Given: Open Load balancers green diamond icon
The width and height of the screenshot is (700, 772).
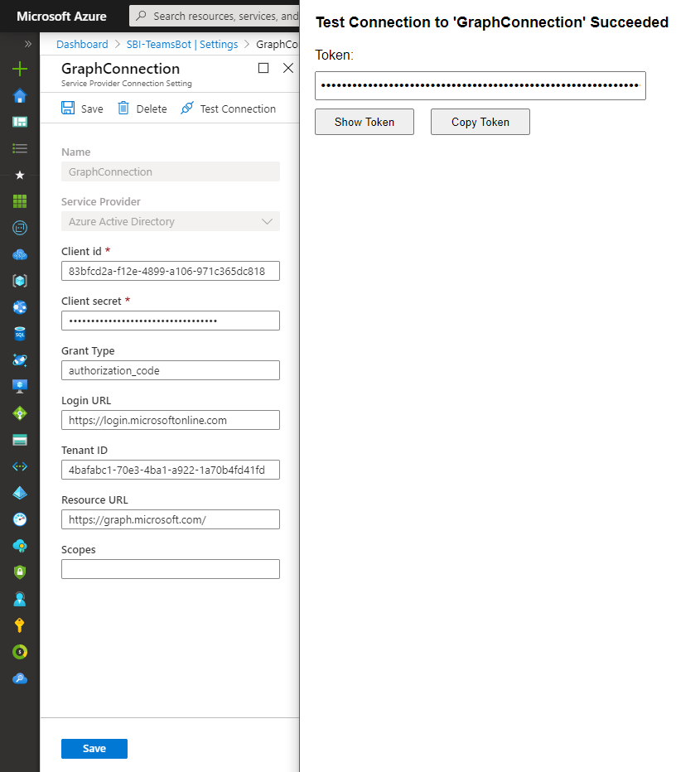Looking at the screenshot, I should (x=20, y=413).
